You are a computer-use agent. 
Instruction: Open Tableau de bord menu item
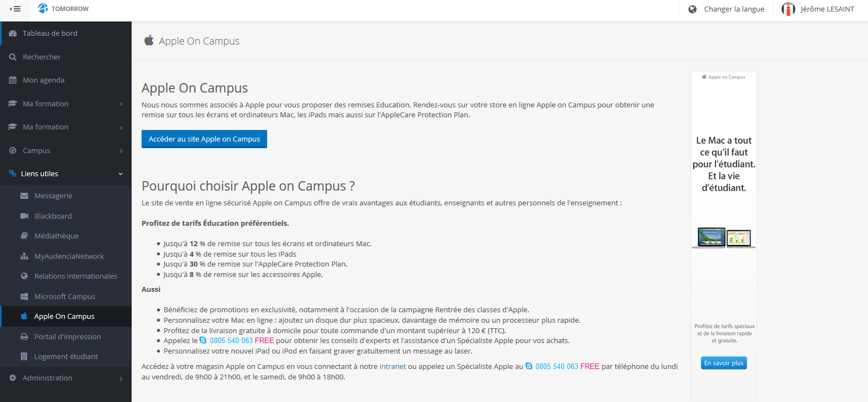point(66,33)
